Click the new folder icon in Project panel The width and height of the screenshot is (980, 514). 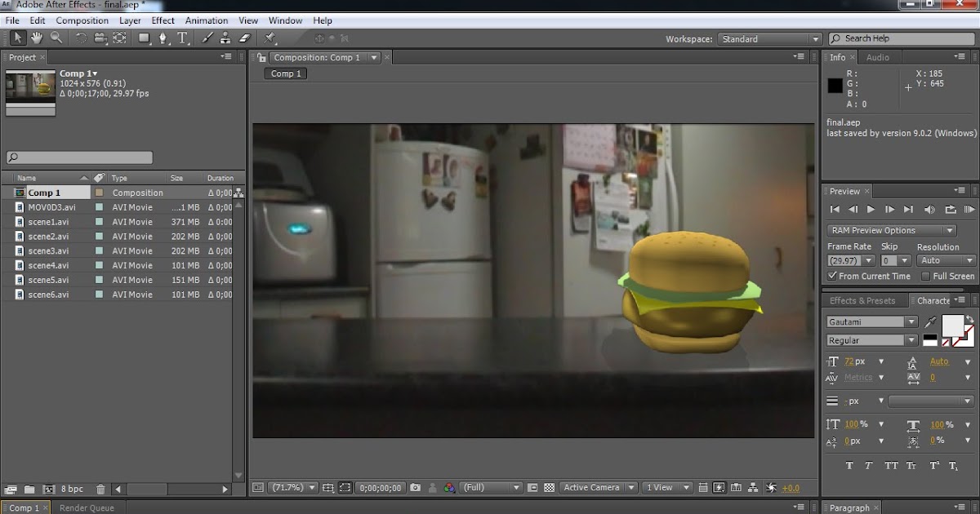29,490
